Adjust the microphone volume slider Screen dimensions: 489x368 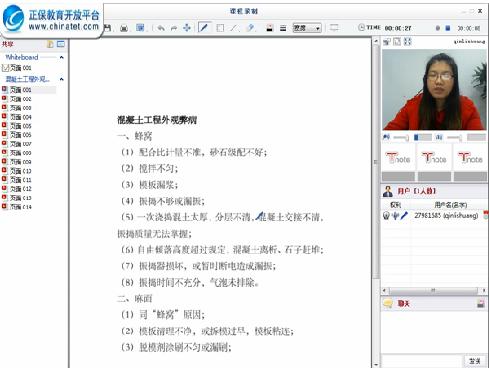pos(454,137)
